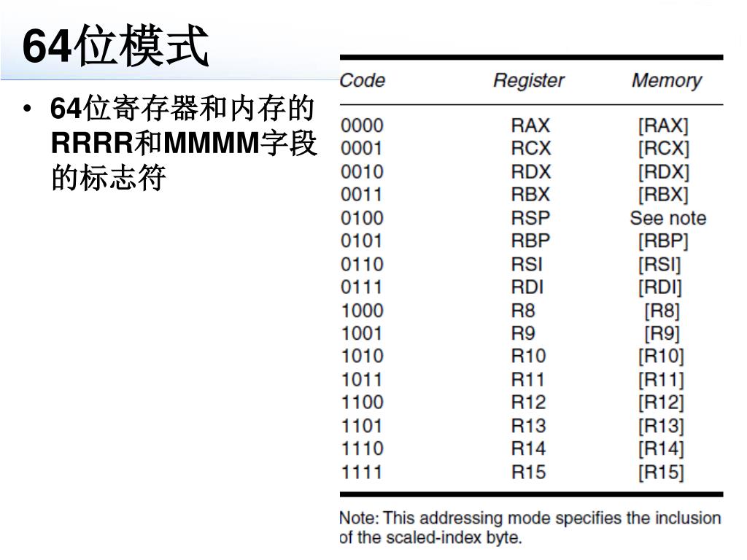Select code cell "1101"
The width and height of the screenshot is (747, 560).
[362, 426]
